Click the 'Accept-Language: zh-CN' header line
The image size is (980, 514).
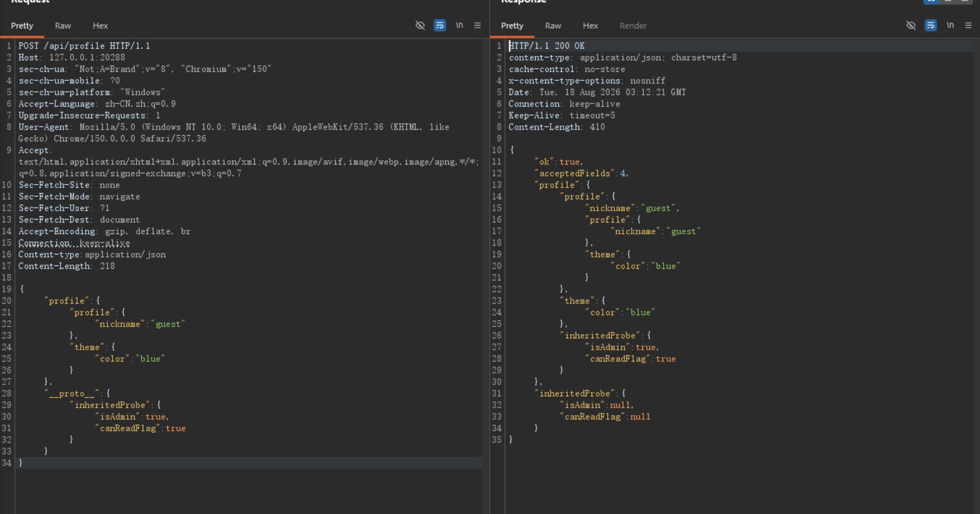[x=97, y=104]
